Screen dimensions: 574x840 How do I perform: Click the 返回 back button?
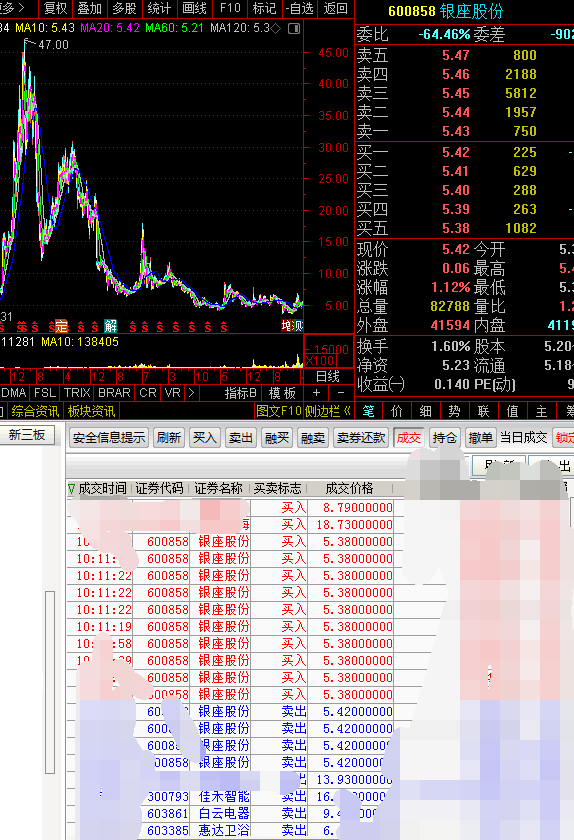click(336, 9)
